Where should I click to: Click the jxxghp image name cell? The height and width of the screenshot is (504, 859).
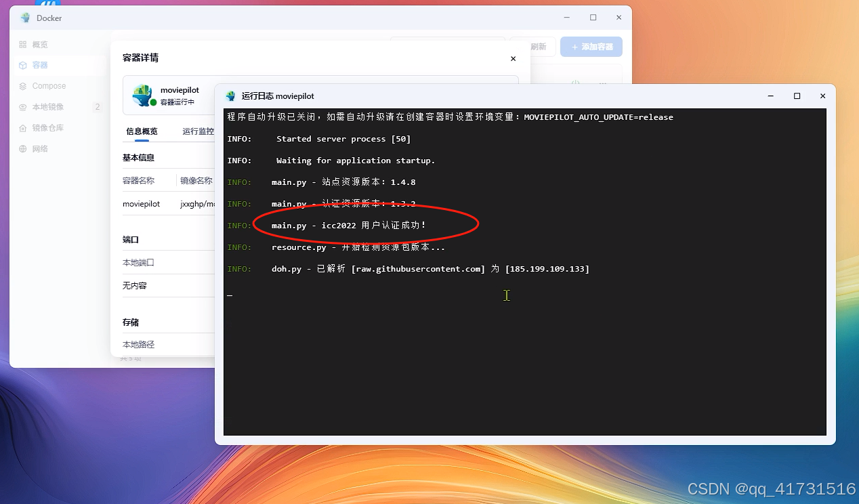(x=198, y=204)
